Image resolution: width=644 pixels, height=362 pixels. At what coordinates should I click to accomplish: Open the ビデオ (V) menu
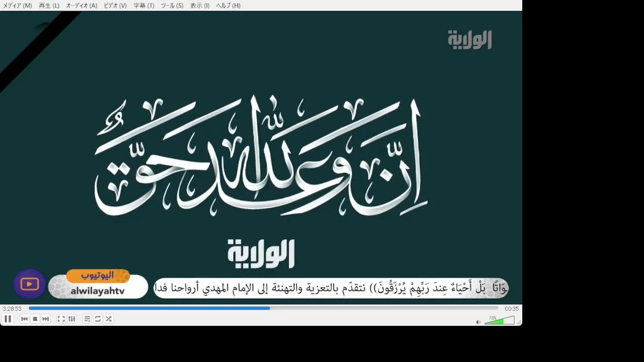115,6
